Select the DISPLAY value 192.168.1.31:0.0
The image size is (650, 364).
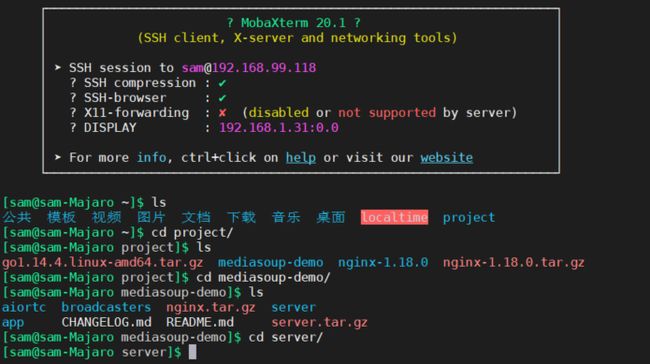279,128
